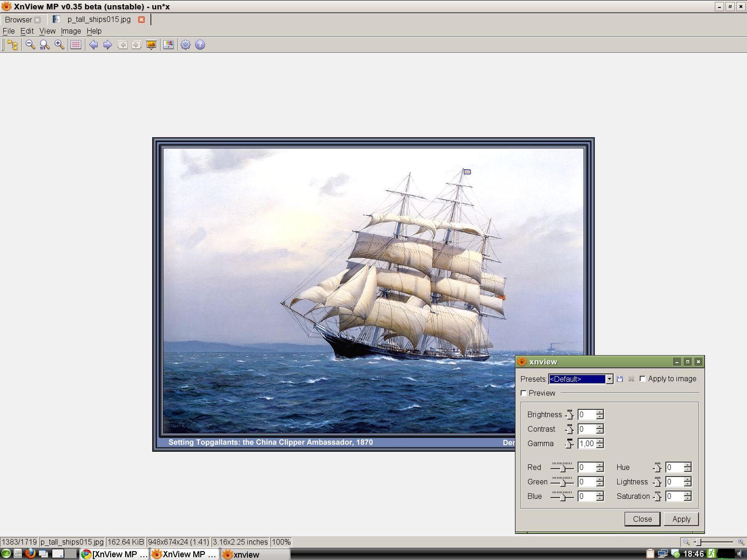Open the Help menu

pyautogui.click(x=94, y=31)
